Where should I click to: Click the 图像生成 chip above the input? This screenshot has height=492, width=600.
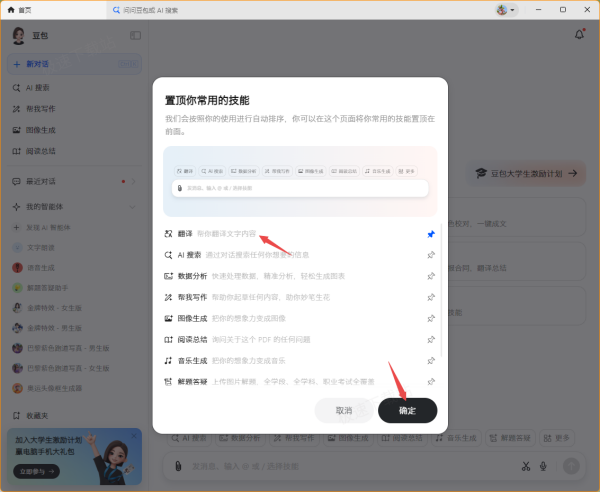tap(348, 438)
